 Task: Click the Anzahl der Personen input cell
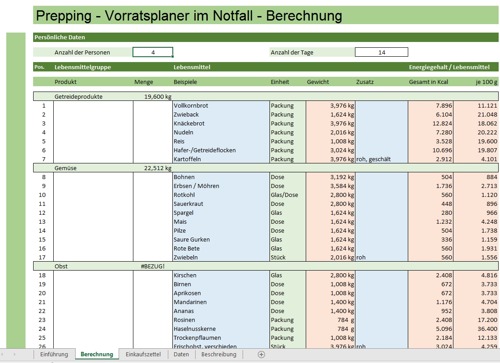tap(153, 52)
